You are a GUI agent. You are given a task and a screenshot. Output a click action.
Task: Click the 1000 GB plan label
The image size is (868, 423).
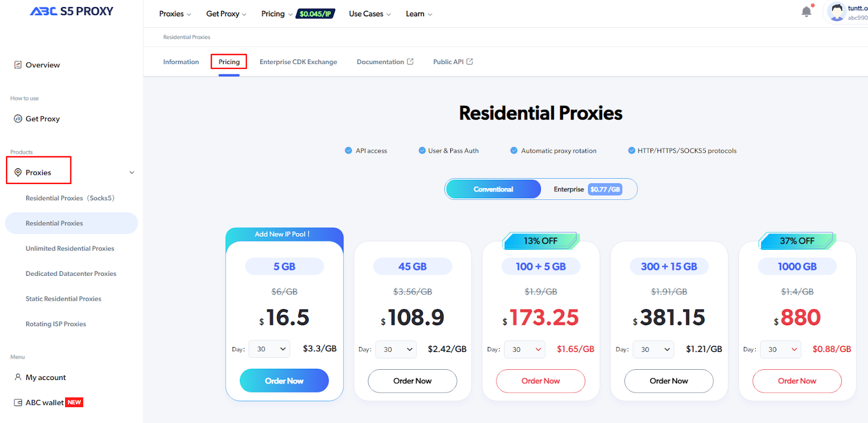pyautogui.click(x=797, y=267)
